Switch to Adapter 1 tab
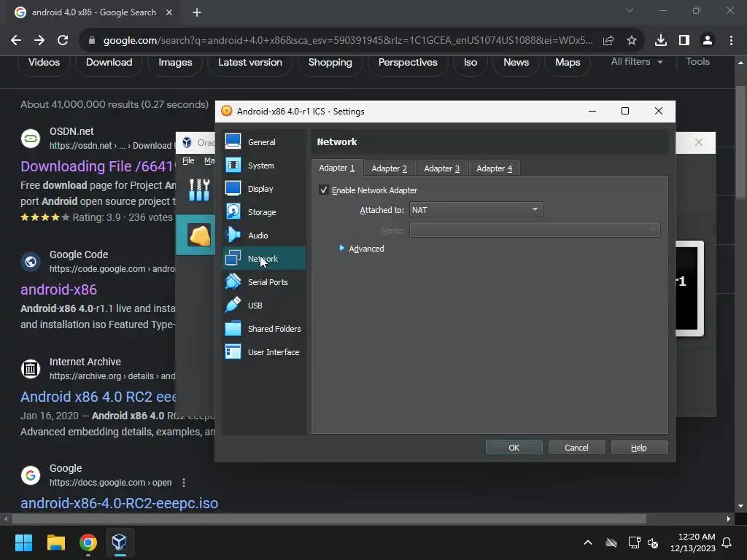 click(337, 168)
